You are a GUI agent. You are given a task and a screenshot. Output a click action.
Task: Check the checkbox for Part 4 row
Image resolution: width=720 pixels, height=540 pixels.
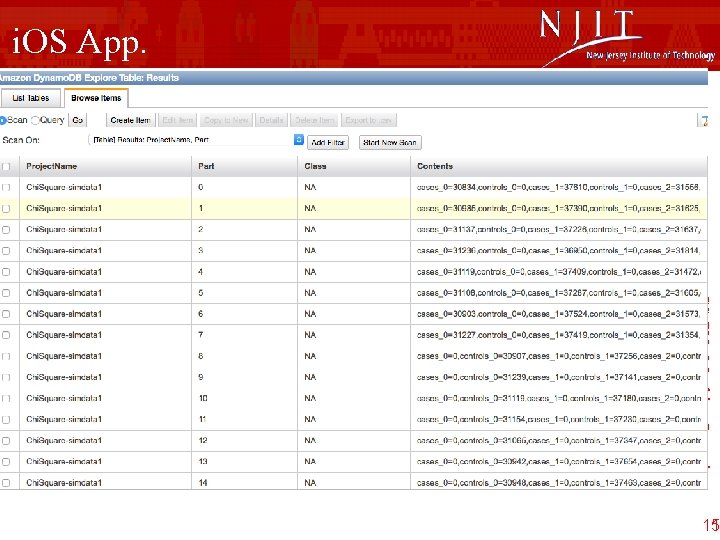pyautogui.click(x=6, y=272)
